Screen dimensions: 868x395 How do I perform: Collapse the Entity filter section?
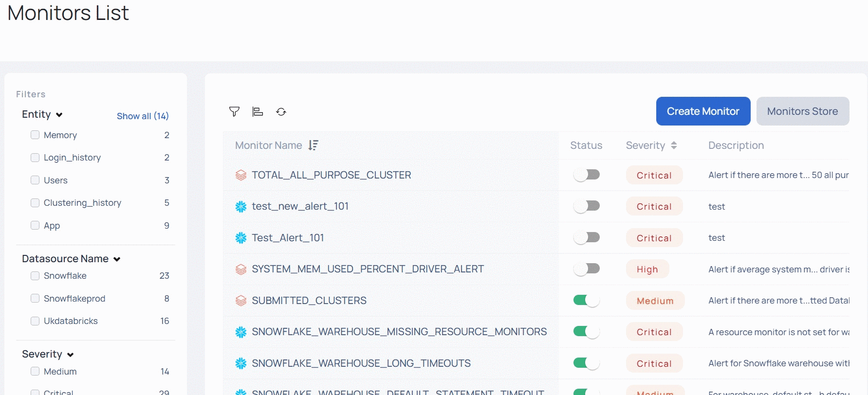tap(59, 115)
